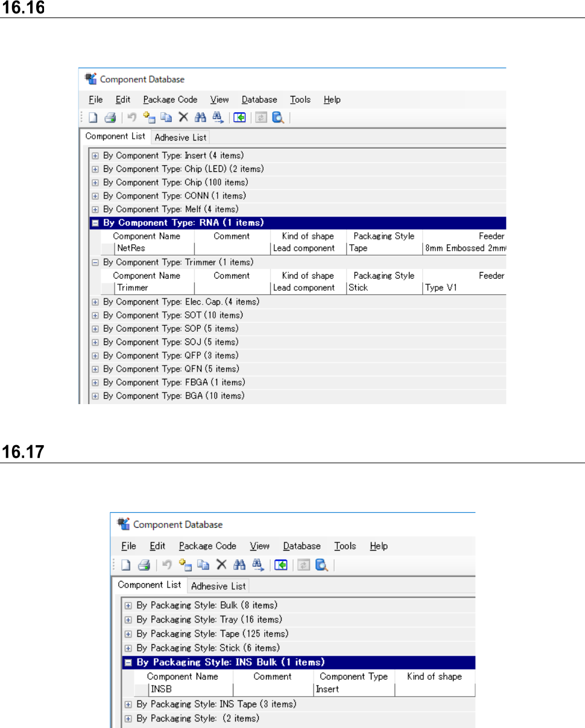Click Component Type column header in the INS Bulk group
585x728 pixels.
(x=354, y=677)
